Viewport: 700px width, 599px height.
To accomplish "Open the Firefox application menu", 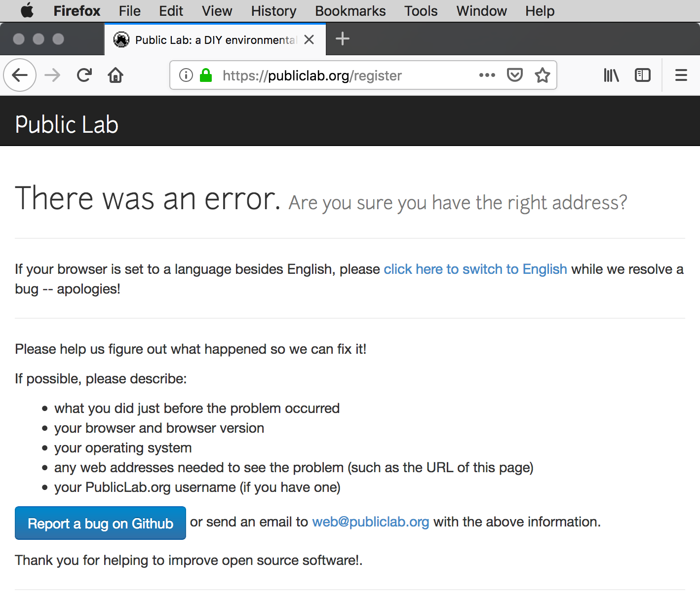I will point(77,11).
